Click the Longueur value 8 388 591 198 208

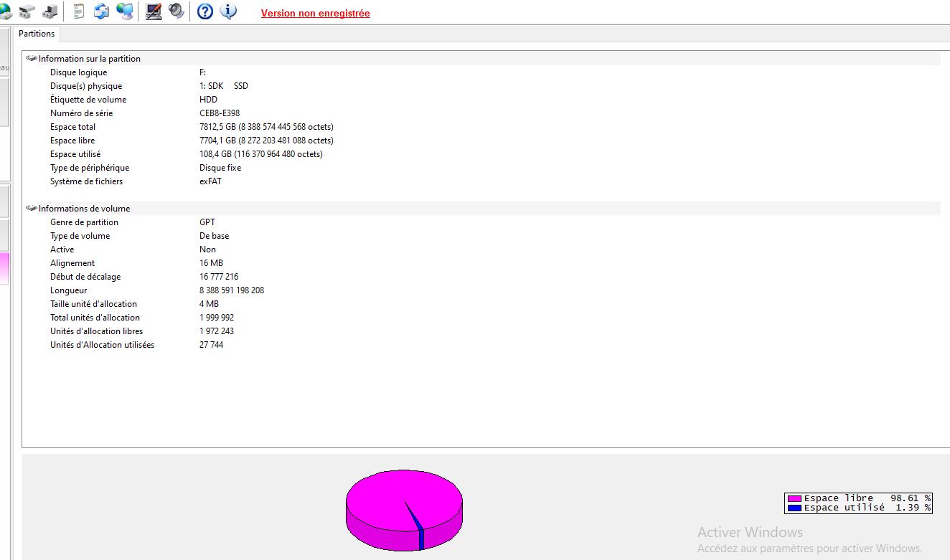coord(232,290)
